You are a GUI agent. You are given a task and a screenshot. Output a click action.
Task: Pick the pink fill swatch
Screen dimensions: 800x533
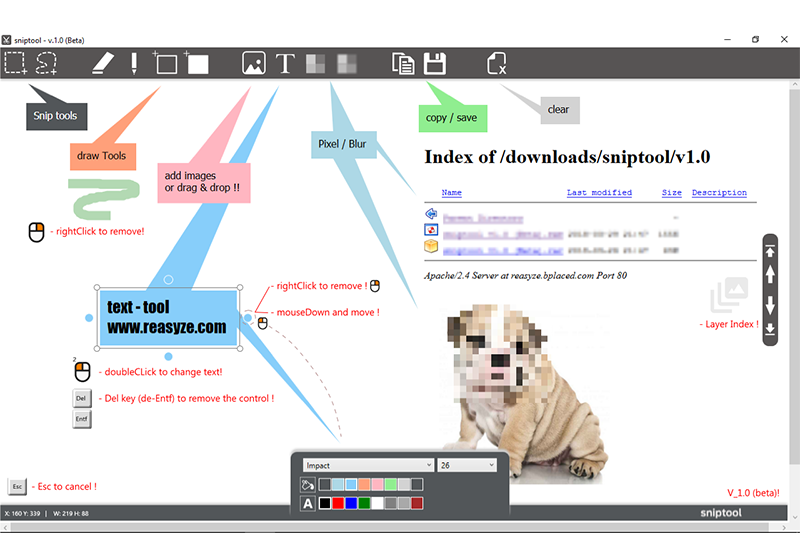point(378,484)
